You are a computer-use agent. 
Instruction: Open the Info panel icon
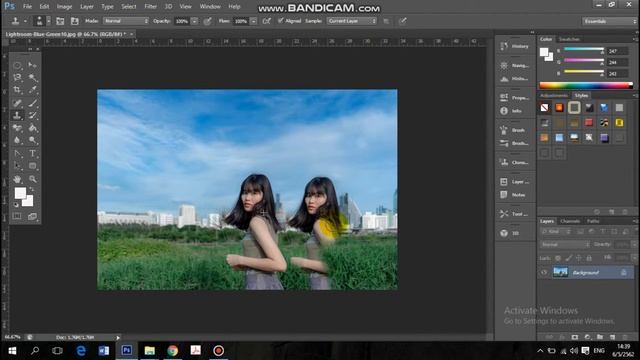coord(504,111)
